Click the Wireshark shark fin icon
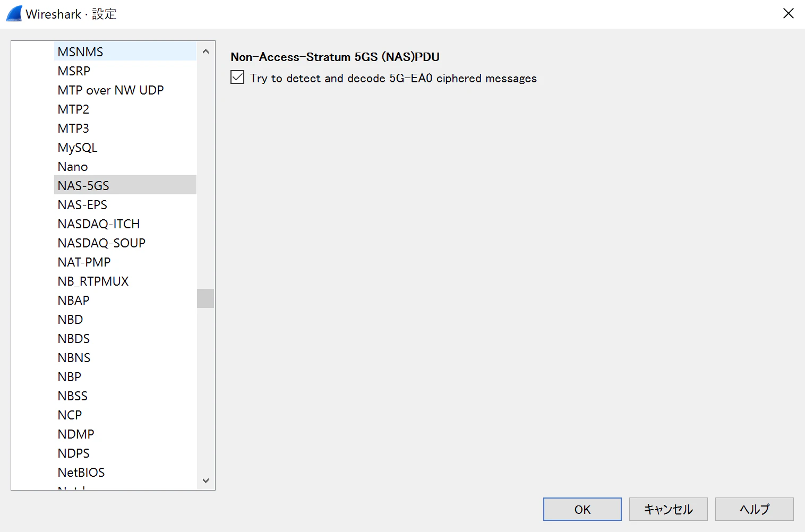This screenshot has width=805, height=532. [x=14, y=14]
